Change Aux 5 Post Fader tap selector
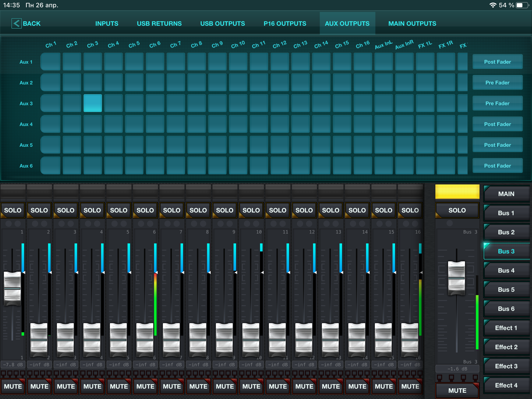Screen dimensions: 532x399 pyautogui.click(x=497, y=145)
